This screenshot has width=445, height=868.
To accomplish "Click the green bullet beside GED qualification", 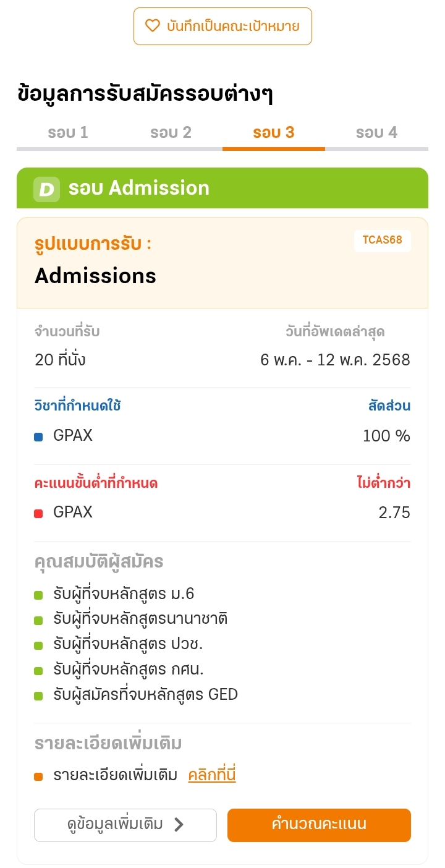I will point(38,696).
